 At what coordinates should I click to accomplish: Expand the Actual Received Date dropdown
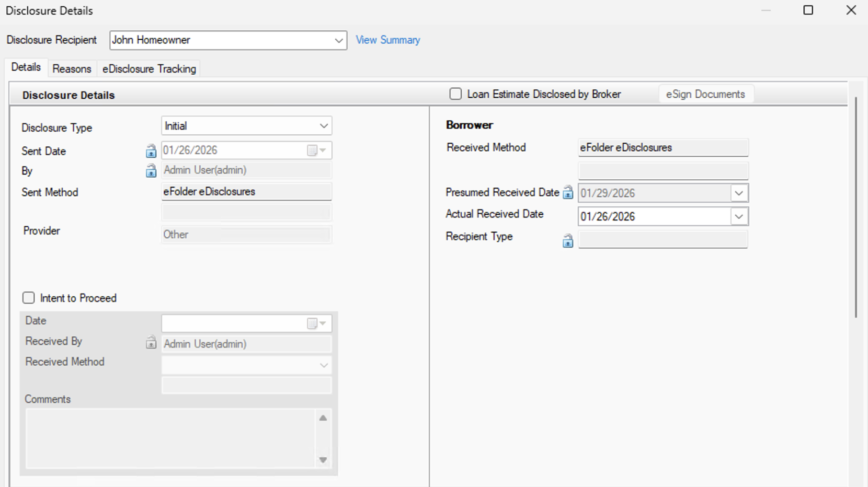(738, 216)
